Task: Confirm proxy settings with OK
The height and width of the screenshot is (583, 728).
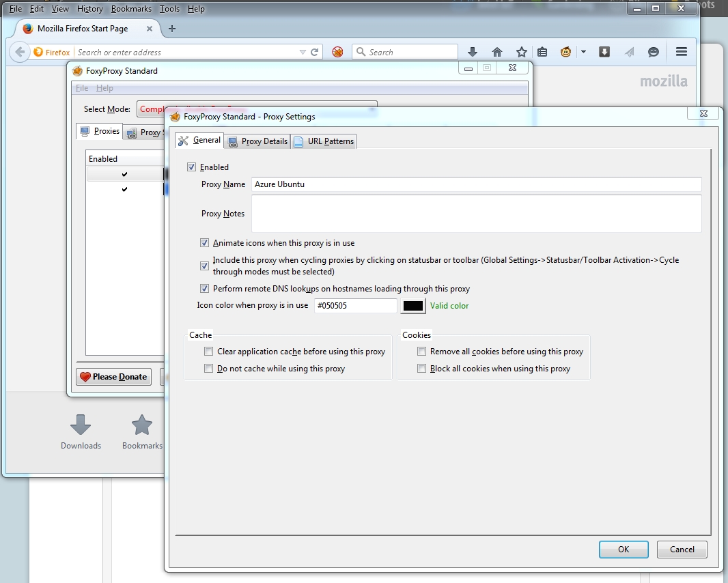Action: [623, 550]
